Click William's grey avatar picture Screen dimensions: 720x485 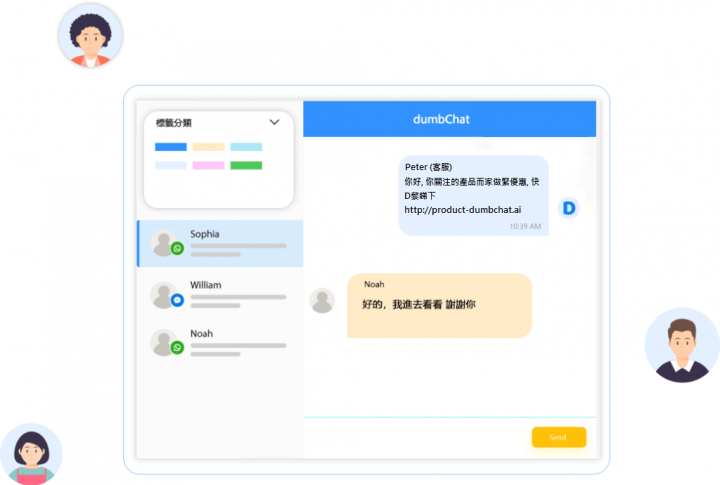[x=164, y=295]
